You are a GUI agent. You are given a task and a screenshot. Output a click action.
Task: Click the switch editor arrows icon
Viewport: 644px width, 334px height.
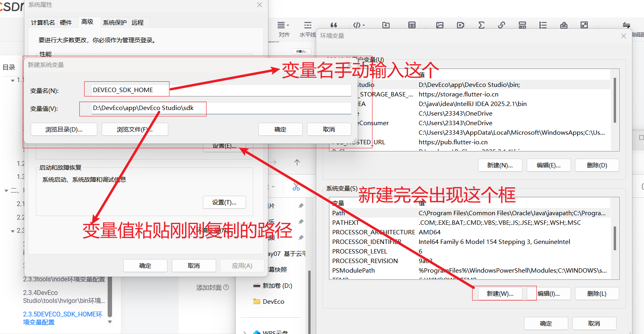pyautogui.click(x=626, y=25)
